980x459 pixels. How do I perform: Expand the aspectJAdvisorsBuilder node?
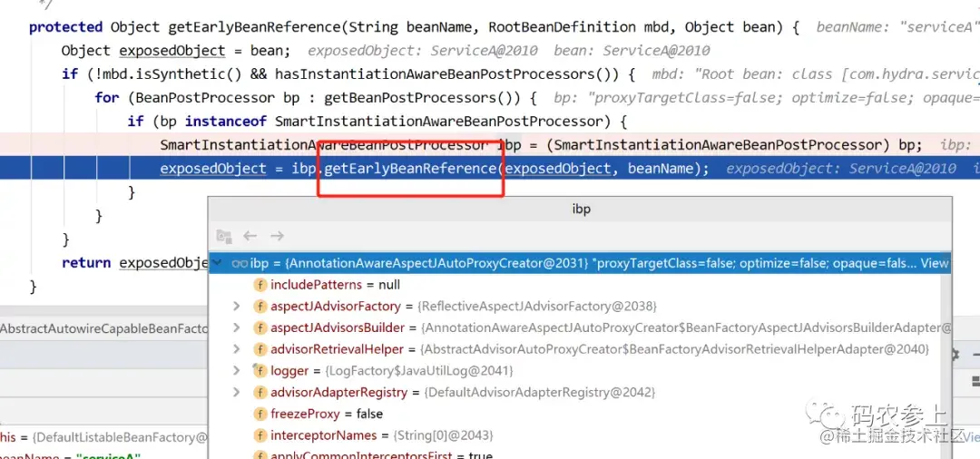click(236, 327)
